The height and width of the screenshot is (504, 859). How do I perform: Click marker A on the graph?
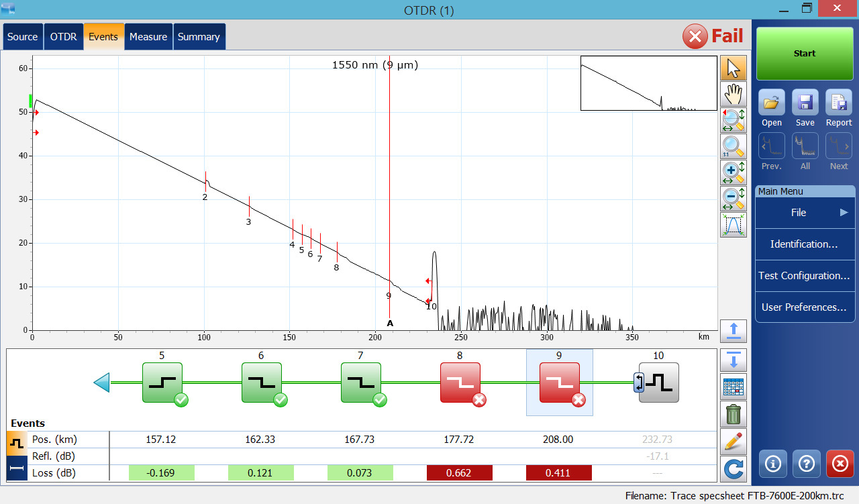pyautogui.click(x=390, y=323)
